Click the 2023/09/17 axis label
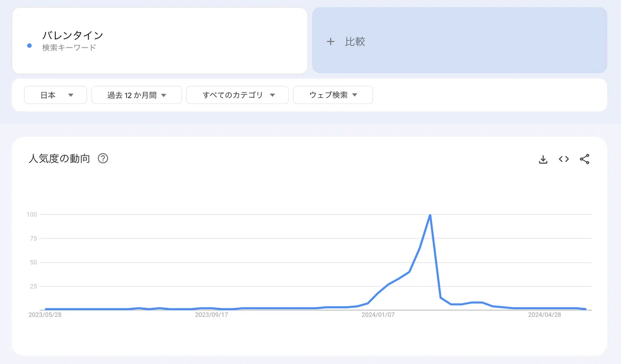Viewport: 621px width, 364px height. [x=211, y=314]
